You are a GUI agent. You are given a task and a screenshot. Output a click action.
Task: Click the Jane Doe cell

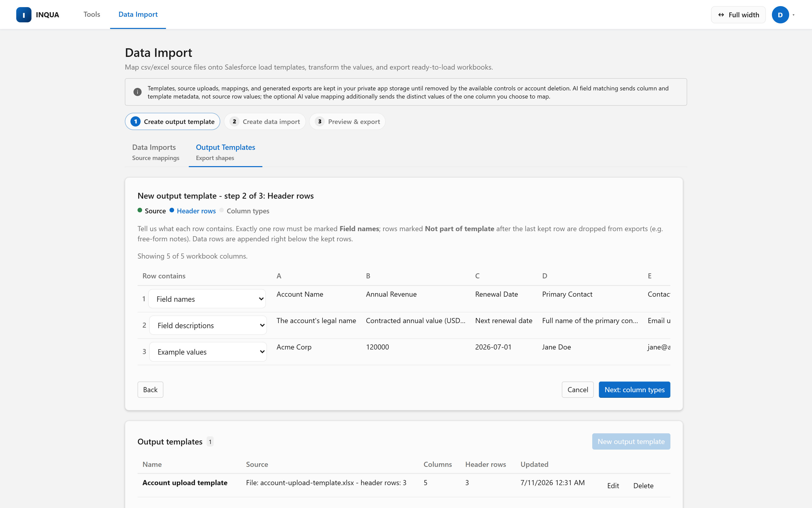click(556, 347)
